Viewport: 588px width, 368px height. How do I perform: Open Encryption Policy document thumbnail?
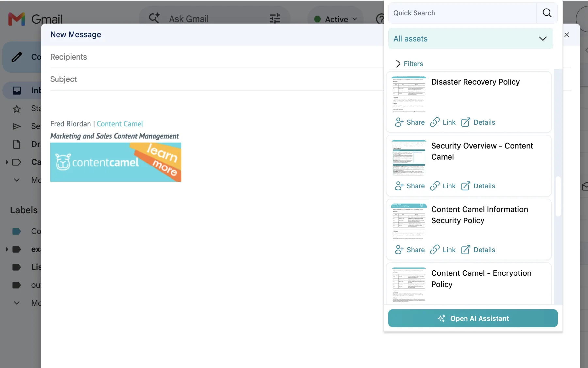[x=409, y=286]
